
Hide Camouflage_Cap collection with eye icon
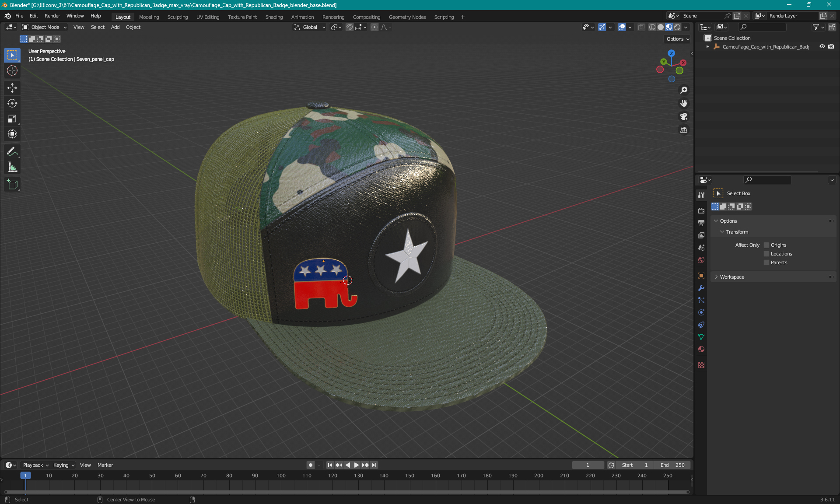click(x=822, y=46)
